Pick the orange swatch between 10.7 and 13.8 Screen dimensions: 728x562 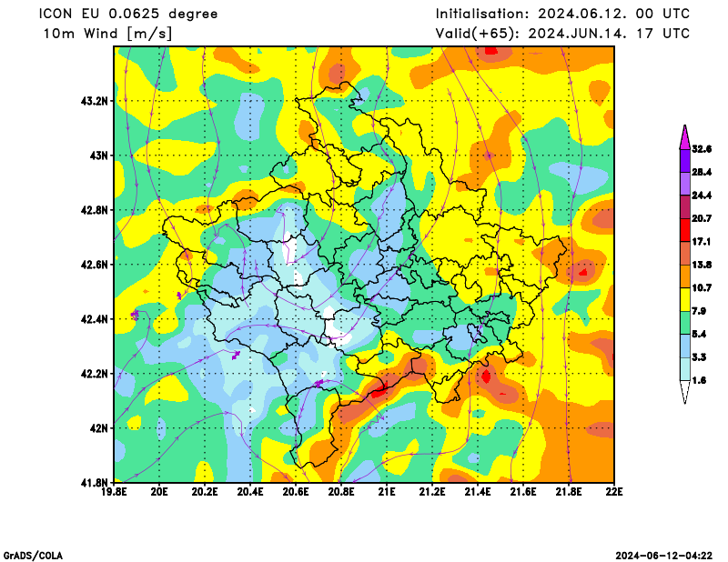pos(685,276)
